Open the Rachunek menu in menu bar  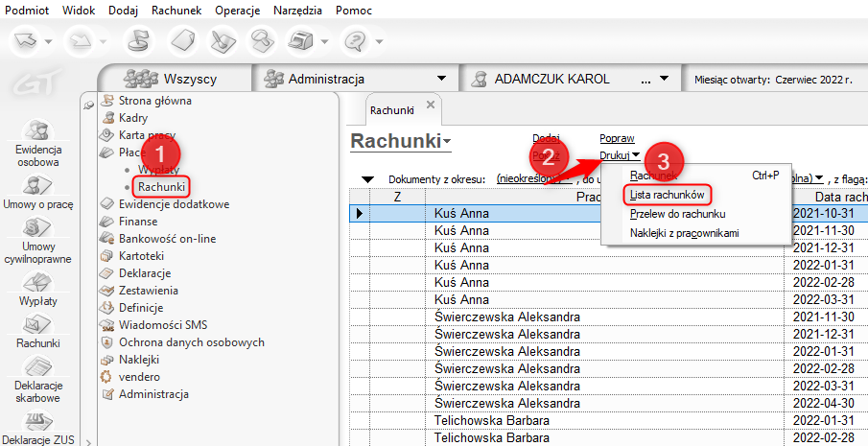(x=176, y=11)
